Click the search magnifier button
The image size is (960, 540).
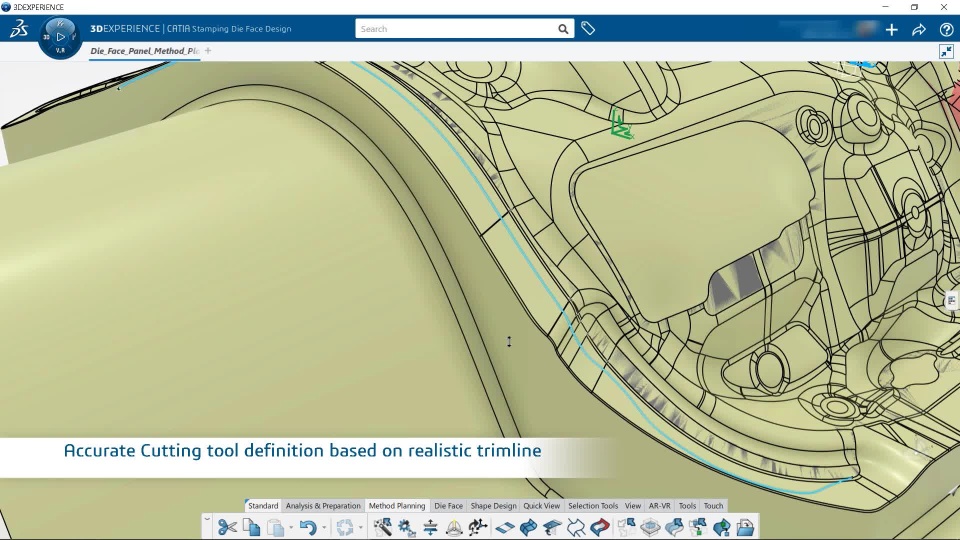[x=563, y=29]
